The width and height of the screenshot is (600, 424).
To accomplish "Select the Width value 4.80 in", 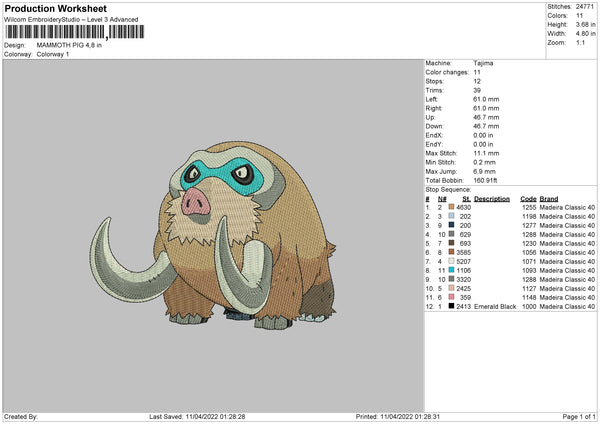I will click(585, 34).
